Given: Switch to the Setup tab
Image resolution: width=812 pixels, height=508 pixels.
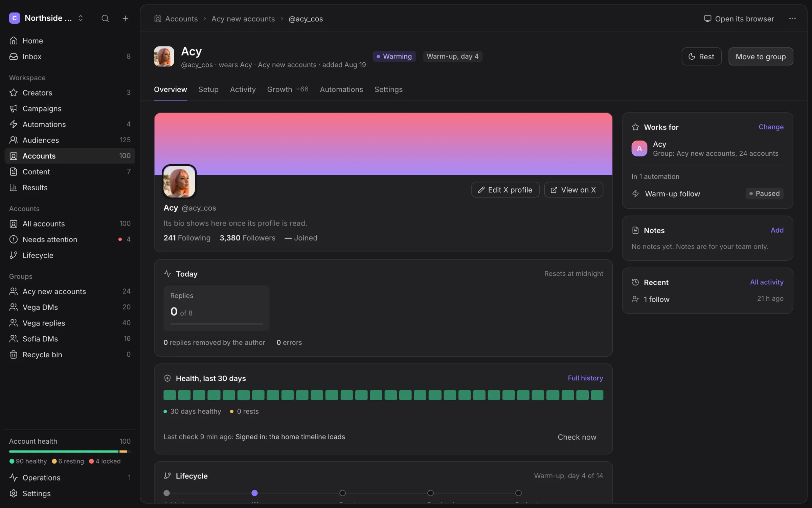Looking at the screenshot, I should [x=208, y=89].
